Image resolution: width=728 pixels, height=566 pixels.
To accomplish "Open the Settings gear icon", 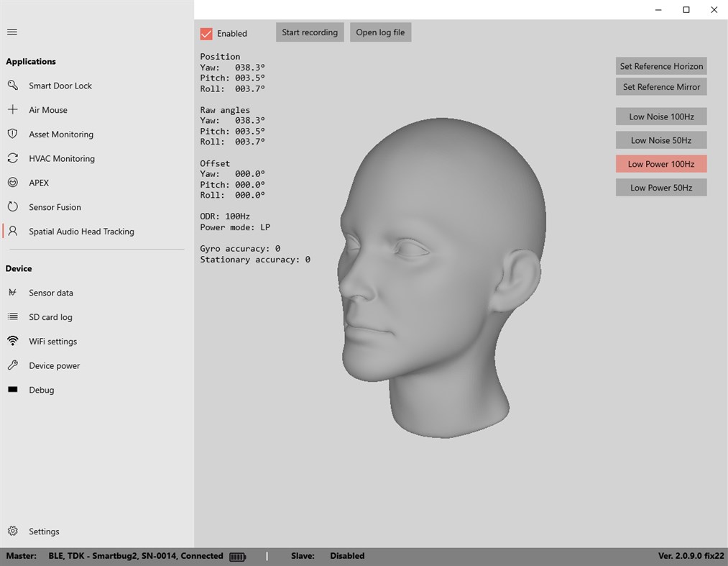I will point(12,531).
